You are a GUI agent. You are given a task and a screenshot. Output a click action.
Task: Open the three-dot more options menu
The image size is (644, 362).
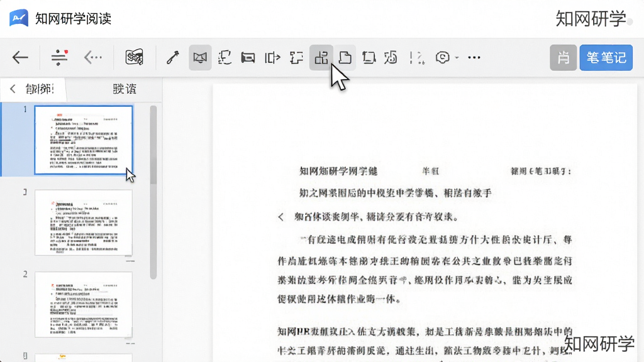pos(474,57)
